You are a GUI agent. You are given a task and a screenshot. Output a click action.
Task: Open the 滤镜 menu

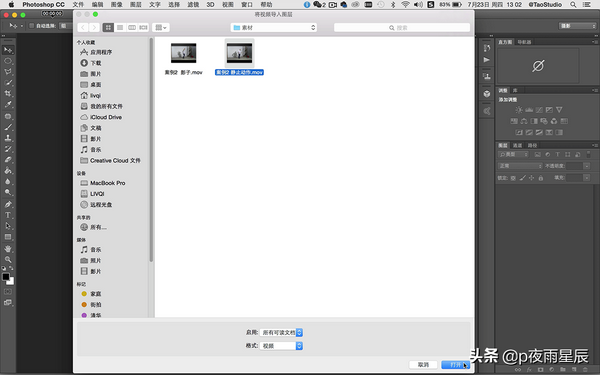[193, 5]
